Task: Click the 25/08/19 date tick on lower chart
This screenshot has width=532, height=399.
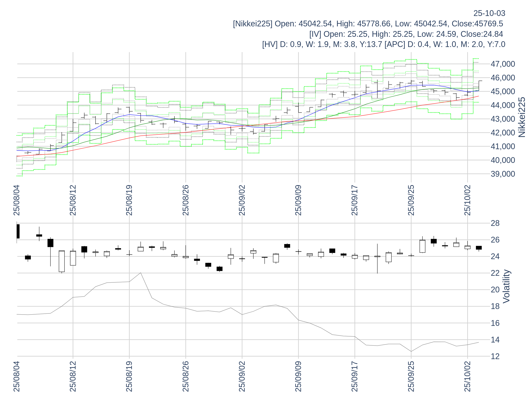Action: 129,376
